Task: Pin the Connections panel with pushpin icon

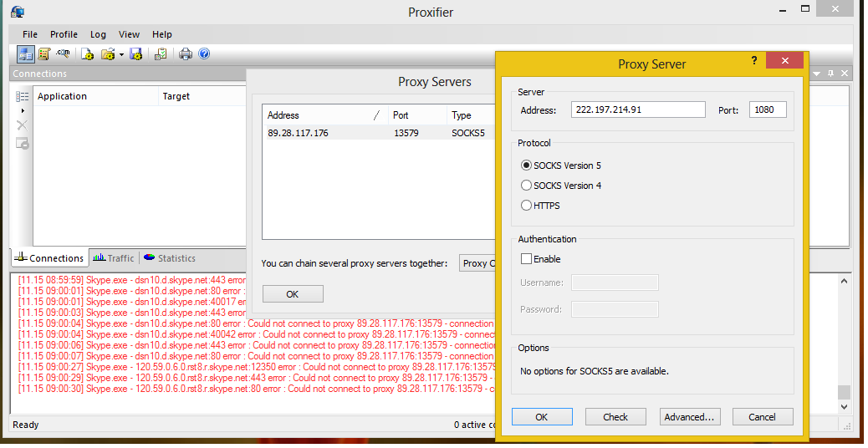Action: pyautogui.click(x=830, y=74)
